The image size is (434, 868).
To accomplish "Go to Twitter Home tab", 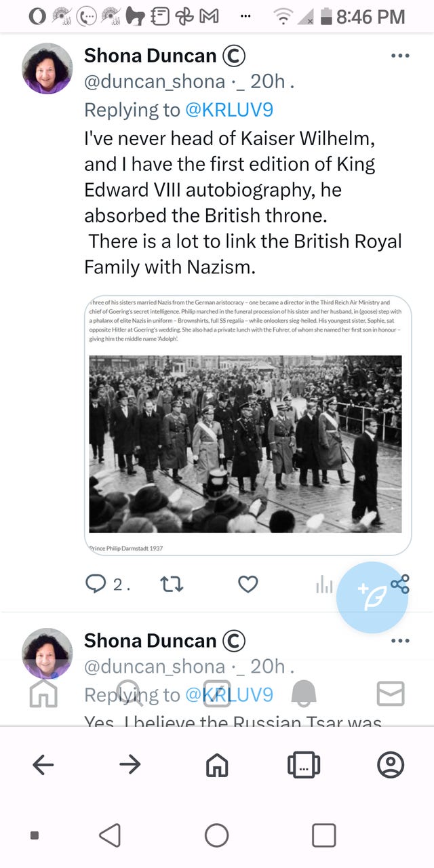I will click(44, 694).
